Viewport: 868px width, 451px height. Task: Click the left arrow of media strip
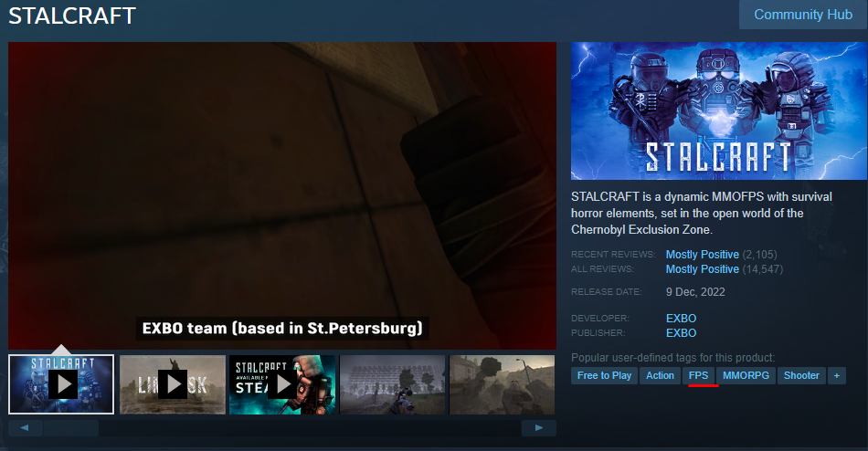click(25, 428)
